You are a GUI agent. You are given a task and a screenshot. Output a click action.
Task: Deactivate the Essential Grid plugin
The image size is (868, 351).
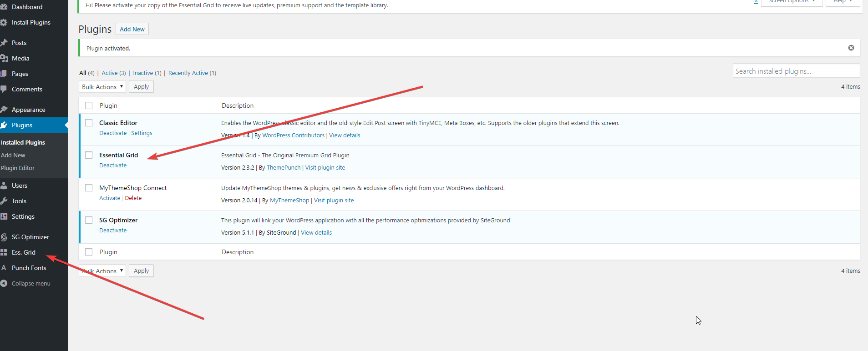[x=113, y=165]
